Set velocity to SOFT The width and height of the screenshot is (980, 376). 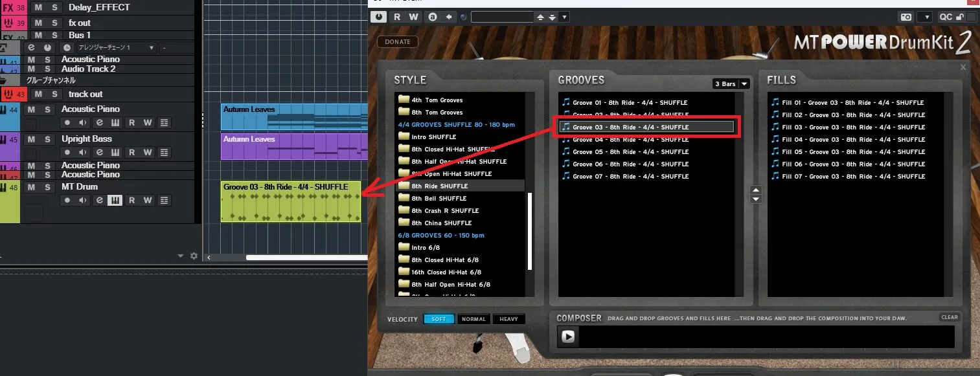coord(439,319)
